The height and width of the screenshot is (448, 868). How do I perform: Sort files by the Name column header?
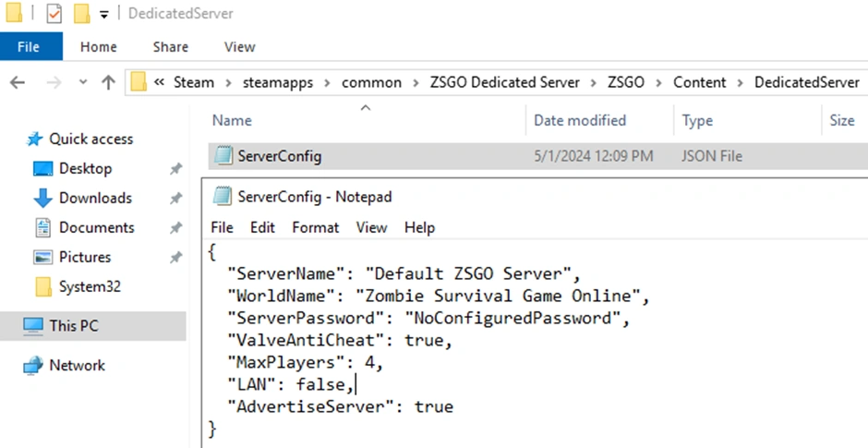232,120
